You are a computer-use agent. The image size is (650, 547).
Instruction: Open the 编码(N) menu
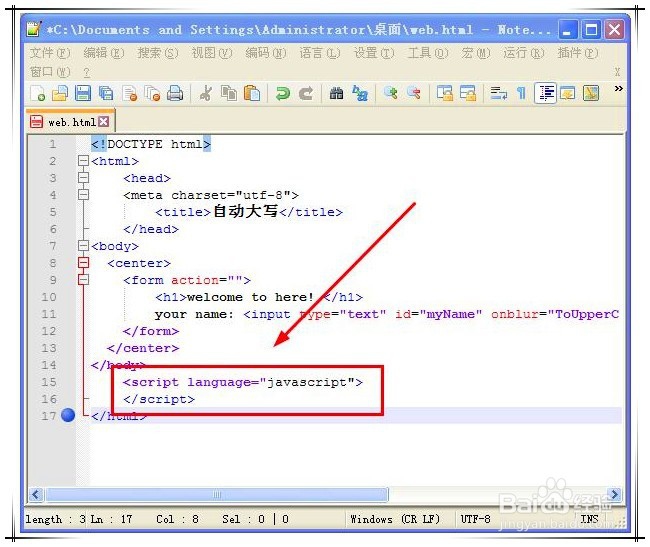coord(266,53)
